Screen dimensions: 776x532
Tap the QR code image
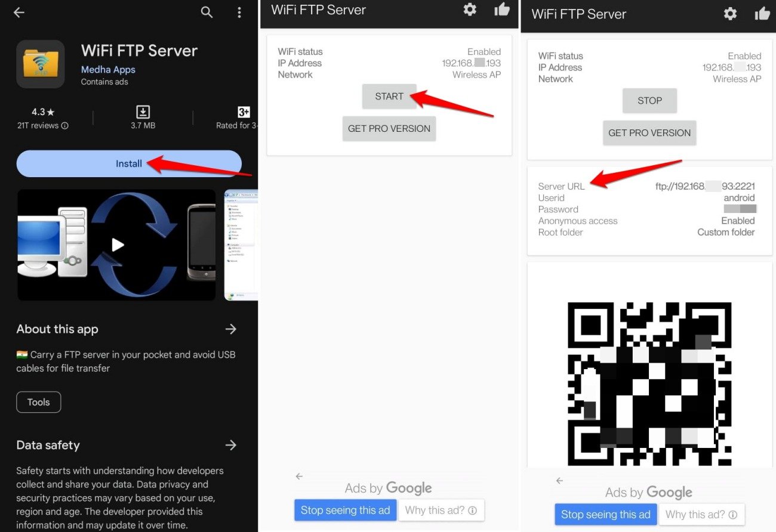(x=649, y=383)
